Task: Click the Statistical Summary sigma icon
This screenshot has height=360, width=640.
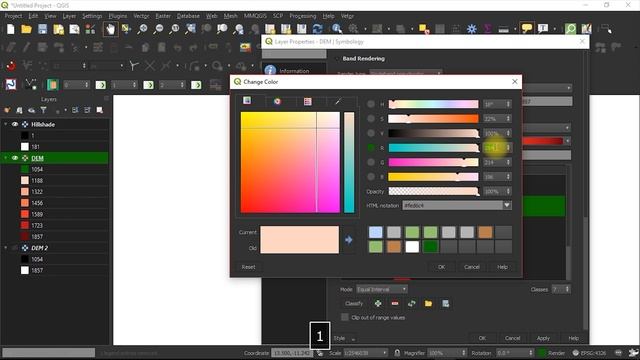Action: point(487,29)
